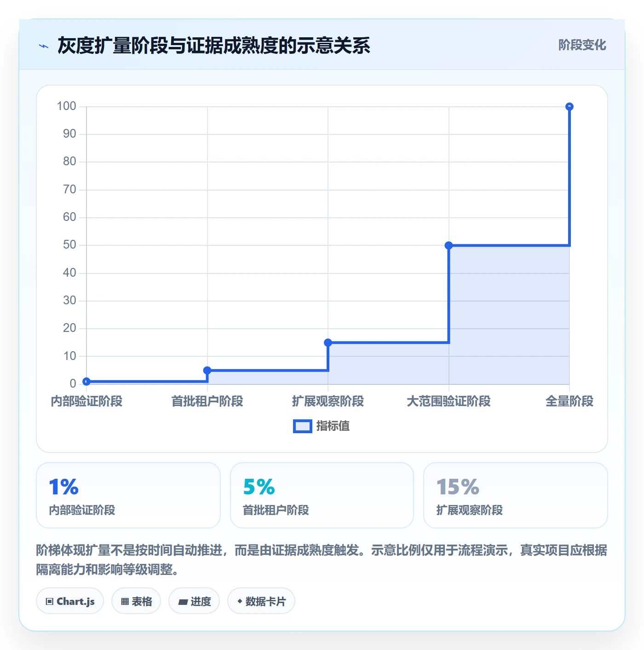The image size is (644, 650).
Task: Click the 阶段变化 label in the header
Action: click(x=582, y=45)
